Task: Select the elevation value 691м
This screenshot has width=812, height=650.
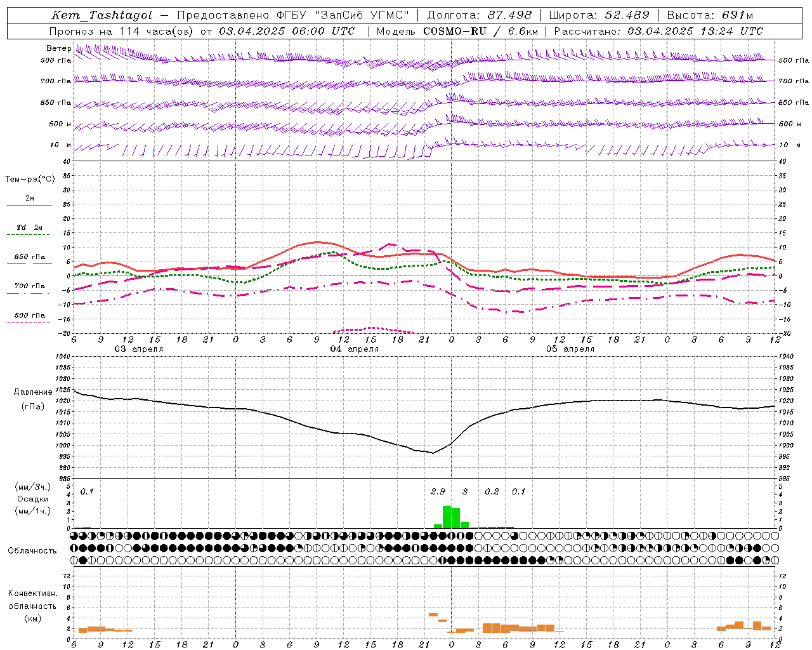Action: (738, 15)
